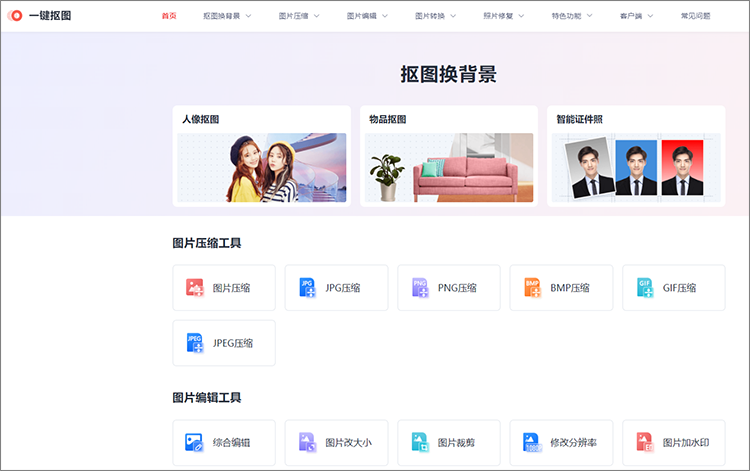This screenshot has height=471, width=750.
Task: Open the PNG压缩 tool label
Action: (457, 288)
